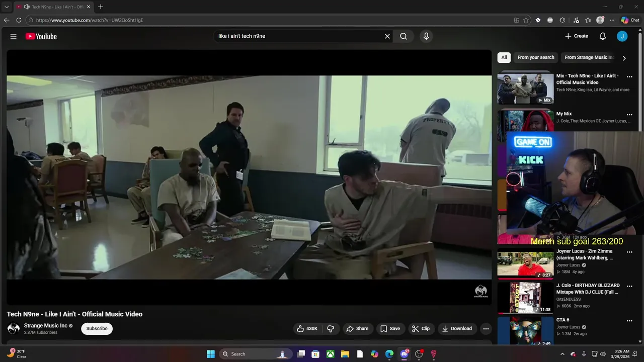The height and width of the screenshot is (362, 644).
Task: Open more actions for the video
Action: tap(486, 329)
